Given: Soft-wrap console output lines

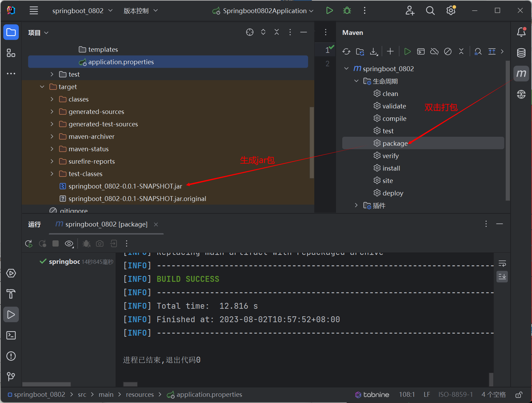Looking at the screenshot, I should coord(502,263).
